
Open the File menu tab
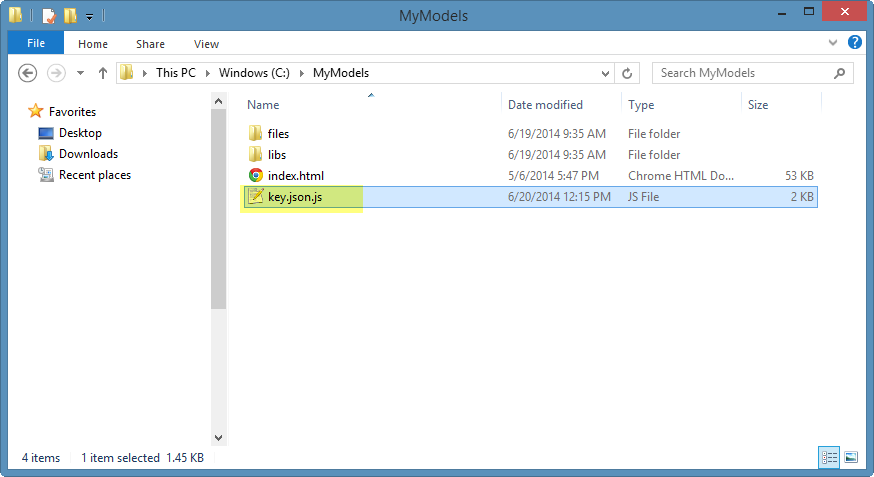tap(36, 43)
